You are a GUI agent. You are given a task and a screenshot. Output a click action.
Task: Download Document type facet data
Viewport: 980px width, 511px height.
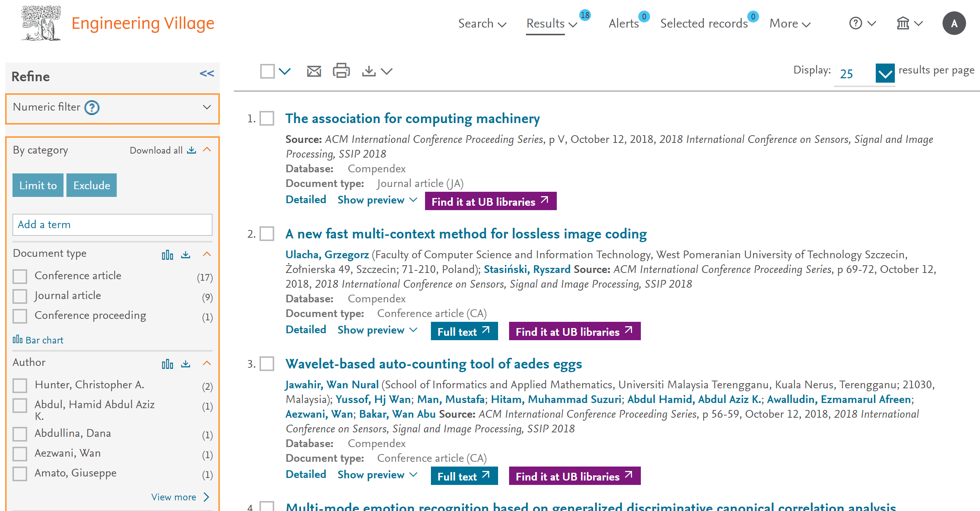tap(186, 254)
